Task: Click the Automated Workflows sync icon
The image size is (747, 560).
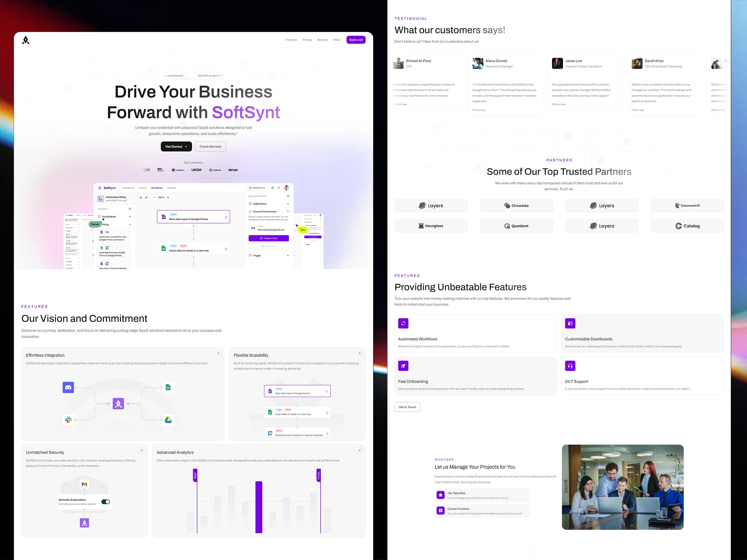Action: click(x=403, y=323)
